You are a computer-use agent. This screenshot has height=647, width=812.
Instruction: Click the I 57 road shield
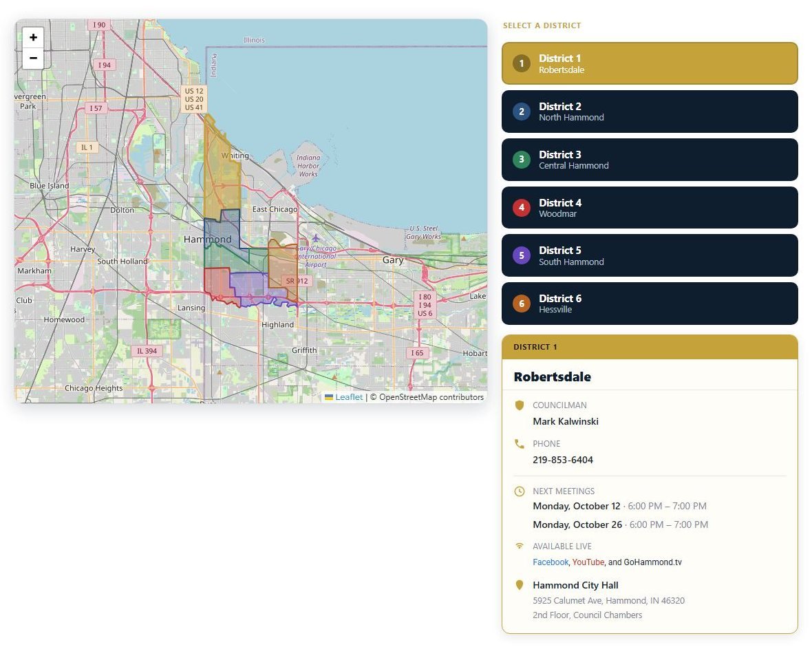tap(96, 108)
